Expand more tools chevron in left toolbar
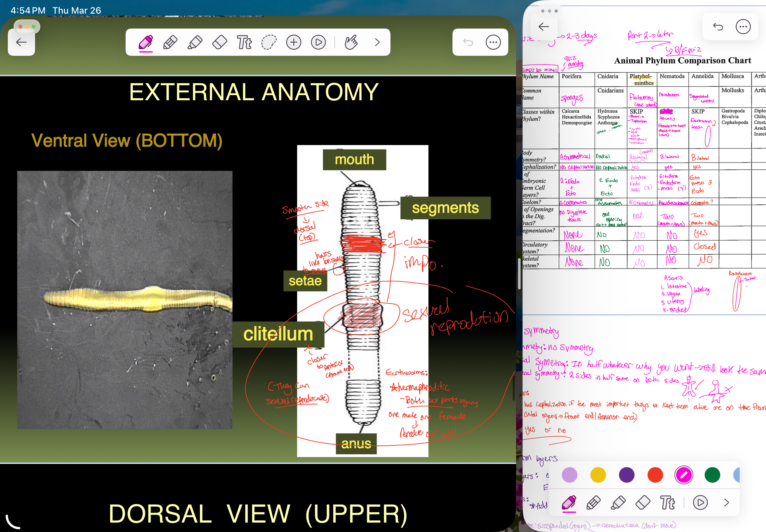The image size is (766, 532). pyautogui.click(x=377, y=42)
